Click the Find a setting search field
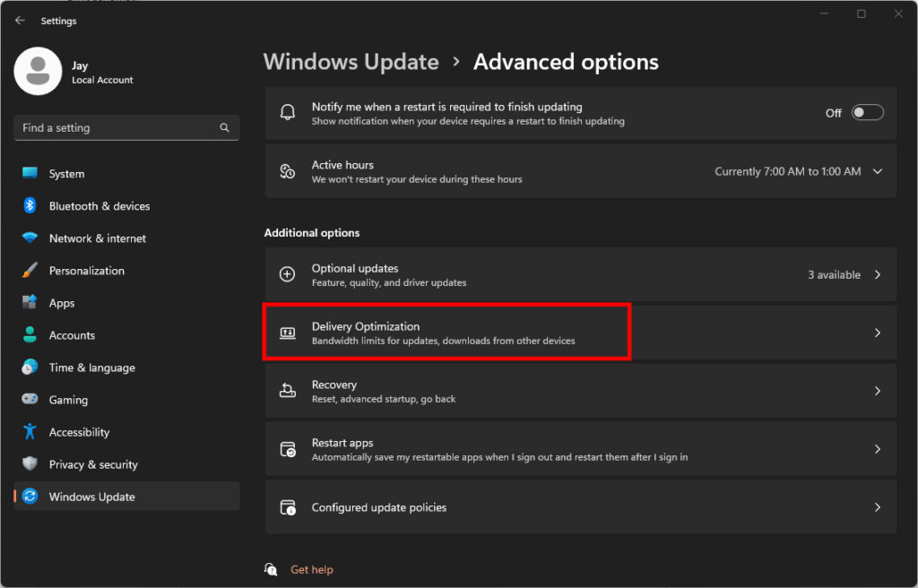 126,127
